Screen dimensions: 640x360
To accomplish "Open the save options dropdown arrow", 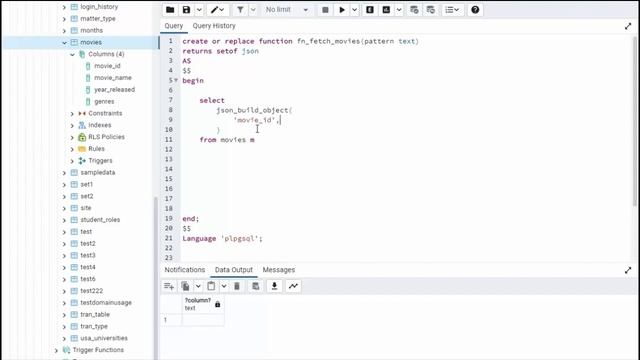I will coord(199,10).
